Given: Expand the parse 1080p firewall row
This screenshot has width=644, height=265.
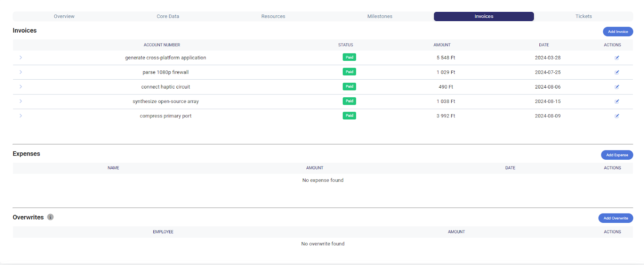Looking at the screenshot, I should (21, 72).
